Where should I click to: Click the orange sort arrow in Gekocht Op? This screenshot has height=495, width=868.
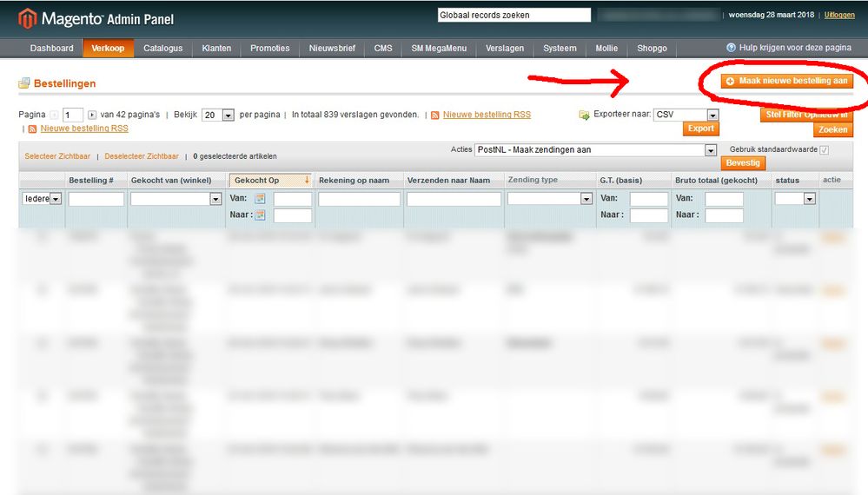point(306,180)
